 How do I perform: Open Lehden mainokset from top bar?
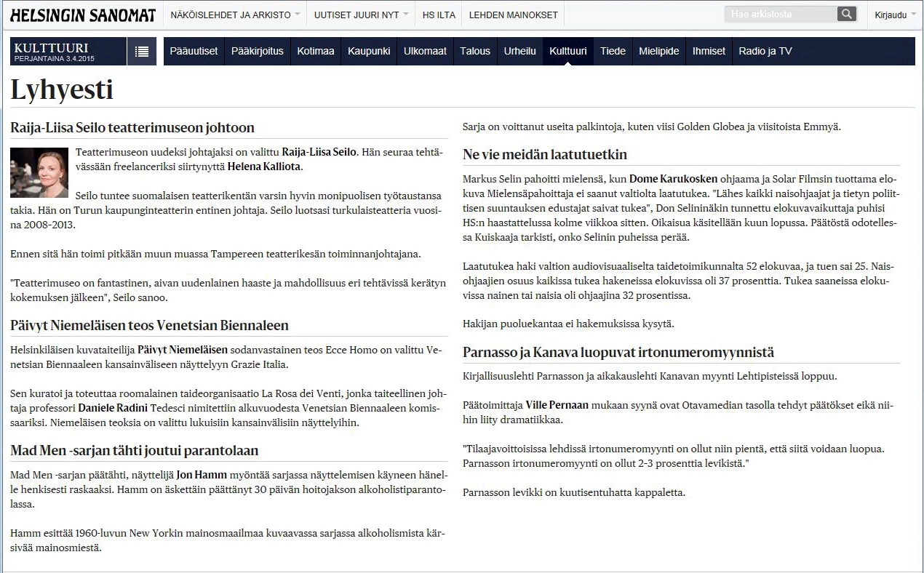click(x=513, y=15)
